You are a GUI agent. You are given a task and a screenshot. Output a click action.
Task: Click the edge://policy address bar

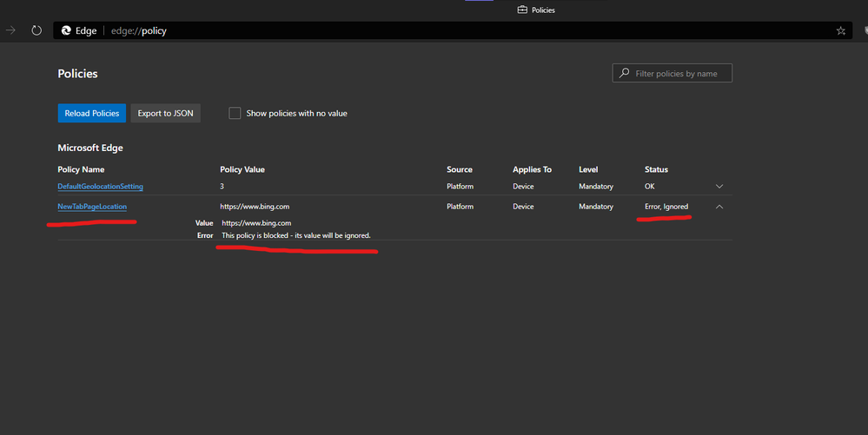click(453, 30)
